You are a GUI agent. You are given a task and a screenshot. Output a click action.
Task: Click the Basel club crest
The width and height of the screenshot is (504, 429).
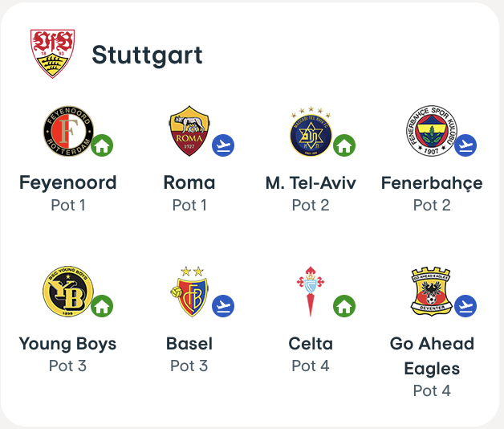point(189,292)
